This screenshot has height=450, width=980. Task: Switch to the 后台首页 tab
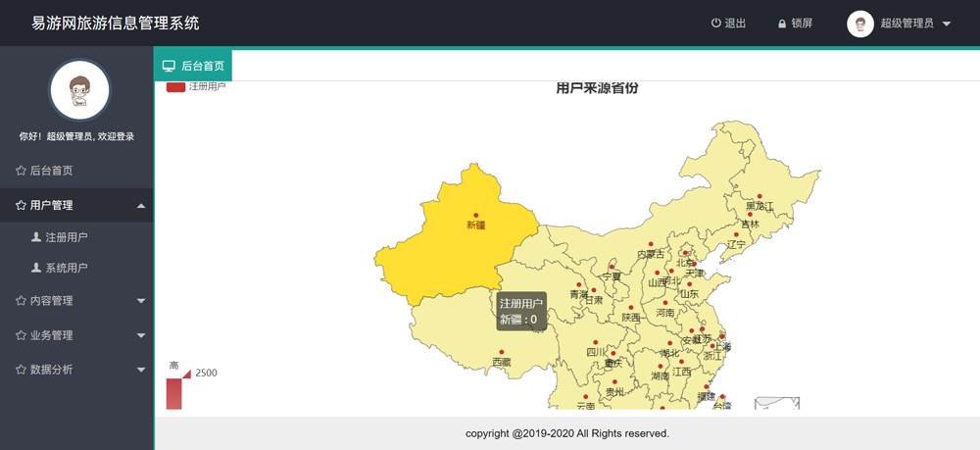pyautogui.click(x=193, y=66)
